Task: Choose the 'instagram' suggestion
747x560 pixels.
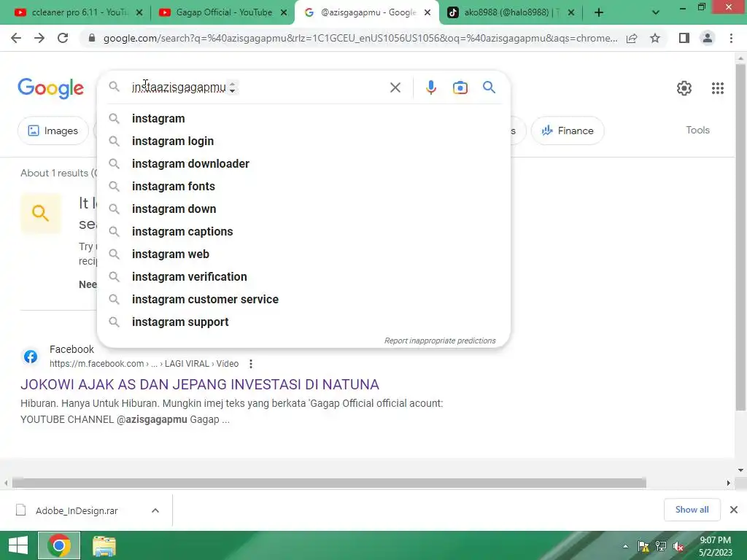Action: point(304,119)
